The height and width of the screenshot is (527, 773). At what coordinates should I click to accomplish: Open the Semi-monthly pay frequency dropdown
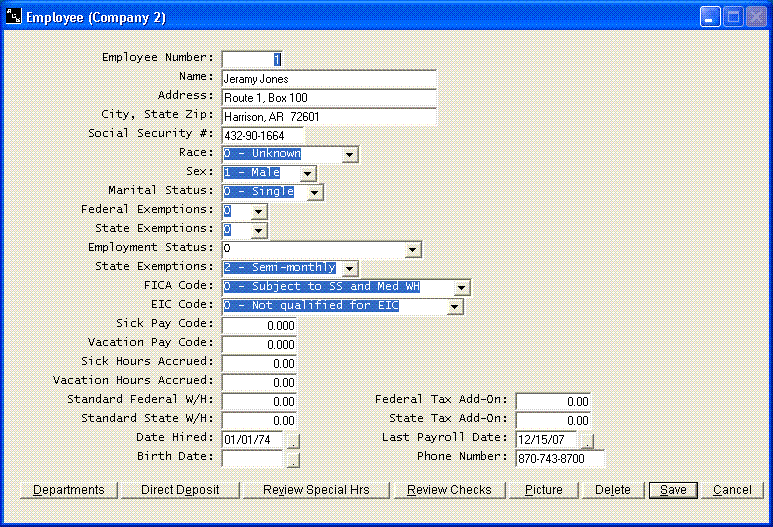348,268
